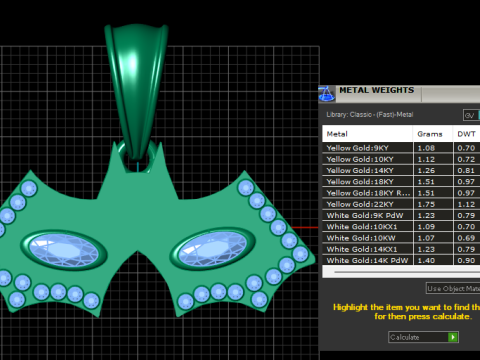Click the Metal column header

point(367,134)
